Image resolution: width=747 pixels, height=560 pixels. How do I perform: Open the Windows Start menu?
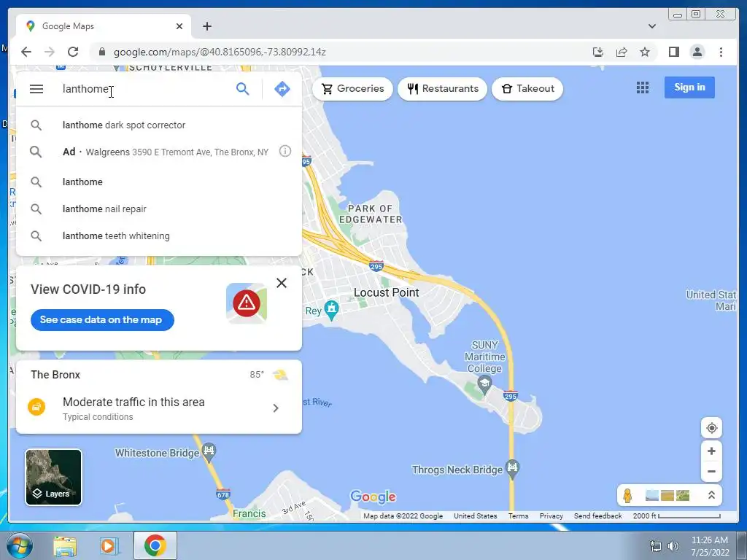[19, 545]
